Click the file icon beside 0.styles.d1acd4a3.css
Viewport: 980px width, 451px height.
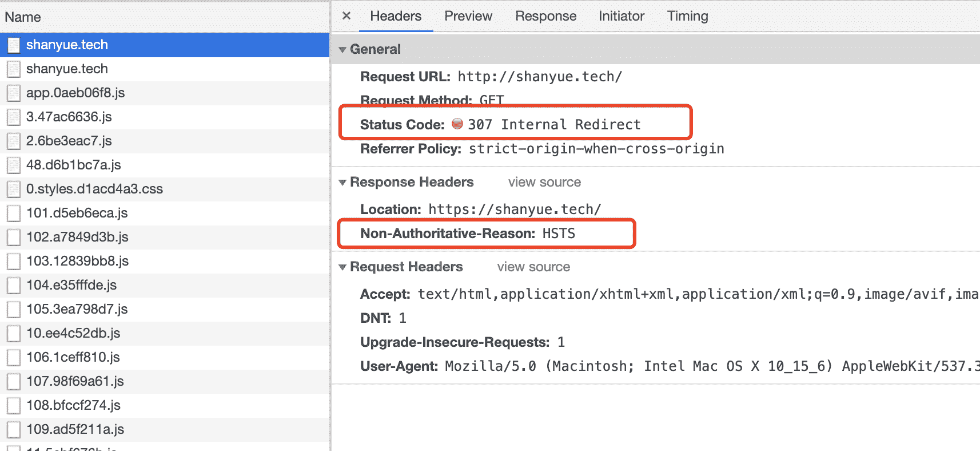point(14,189)
